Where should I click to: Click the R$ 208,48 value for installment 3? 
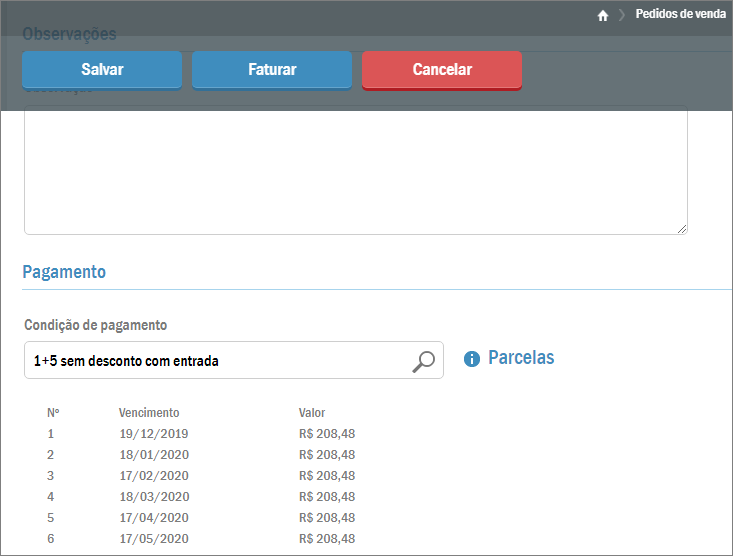tap(327, 476)
